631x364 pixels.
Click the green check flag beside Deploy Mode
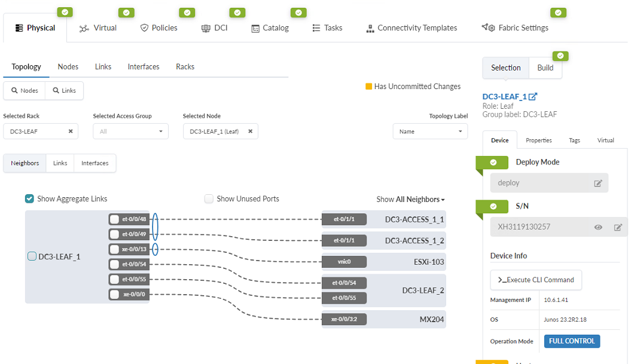click(x=493, y=163)
